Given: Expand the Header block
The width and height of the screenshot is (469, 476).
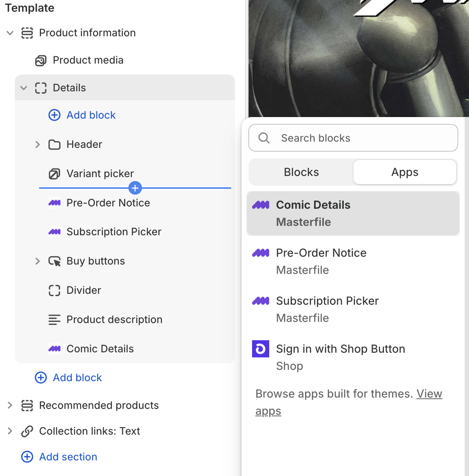Looking at the screenshot, I should 37,145.
